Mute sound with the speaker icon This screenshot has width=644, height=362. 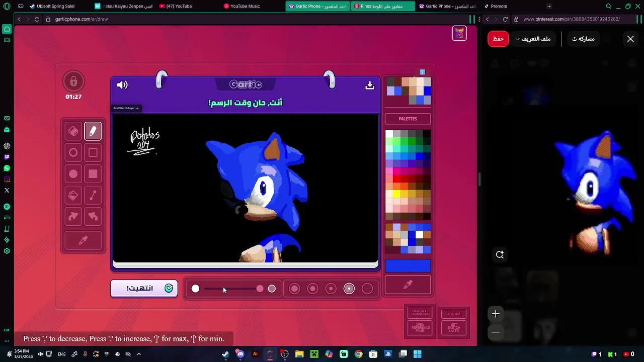coord(122,85)
